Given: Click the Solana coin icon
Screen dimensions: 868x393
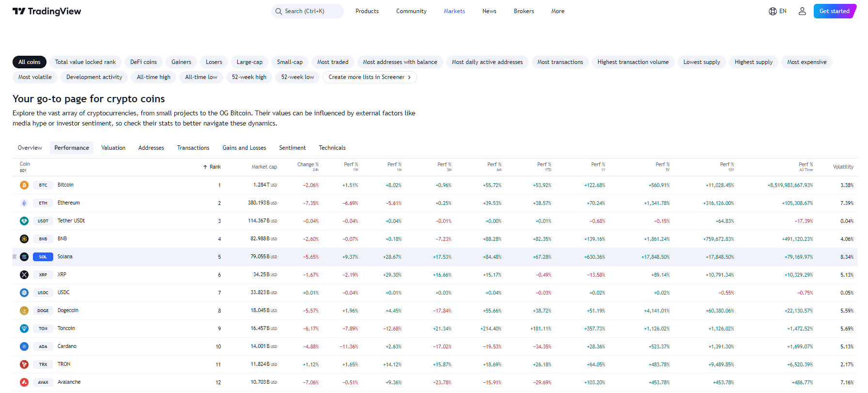Looking at the screenshot, I should (x=24, y=257).
